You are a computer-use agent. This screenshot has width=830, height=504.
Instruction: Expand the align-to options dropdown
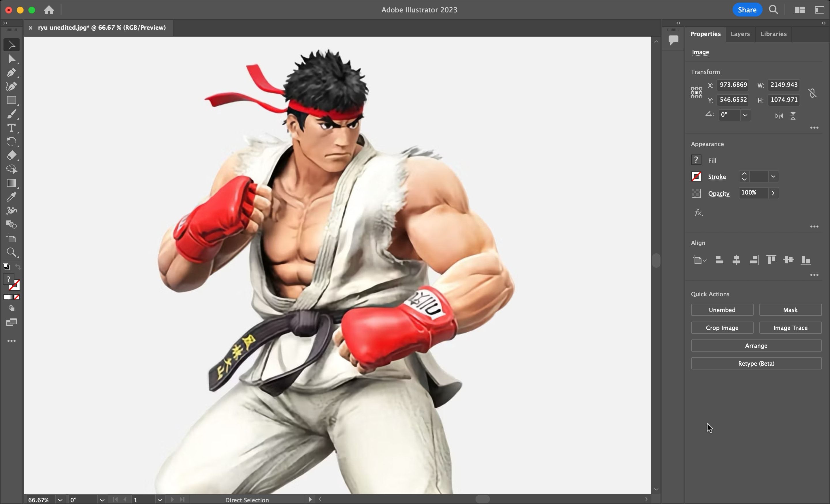704,260
